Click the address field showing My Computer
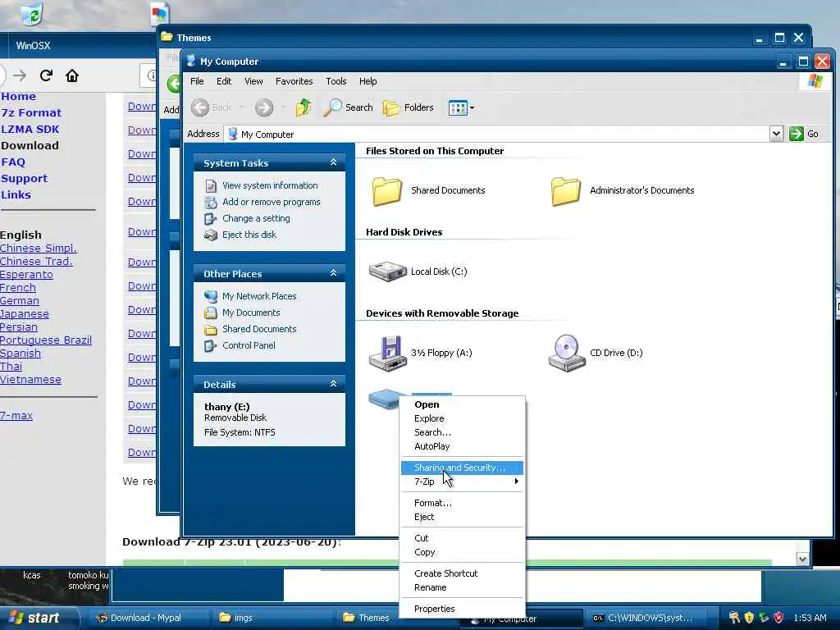The width and height of the screenshot is (840, 630). (497, 134)
